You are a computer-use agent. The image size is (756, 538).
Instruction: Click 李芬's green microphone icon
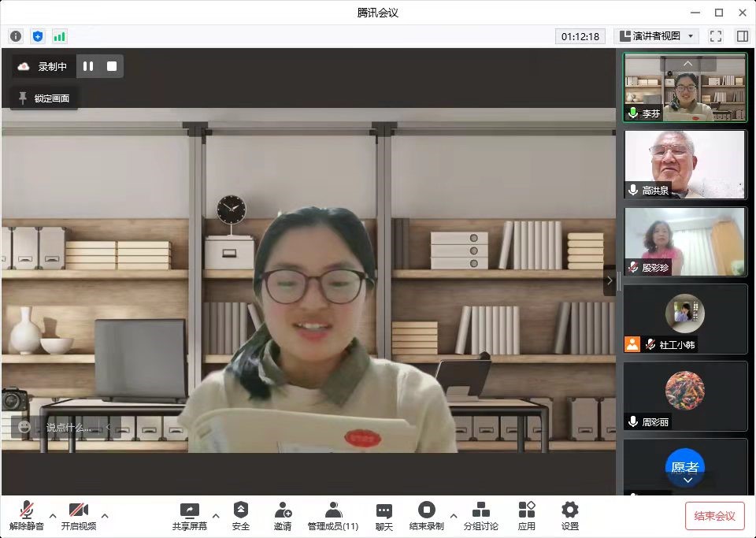pyautogui.click(x=633, y=113)
